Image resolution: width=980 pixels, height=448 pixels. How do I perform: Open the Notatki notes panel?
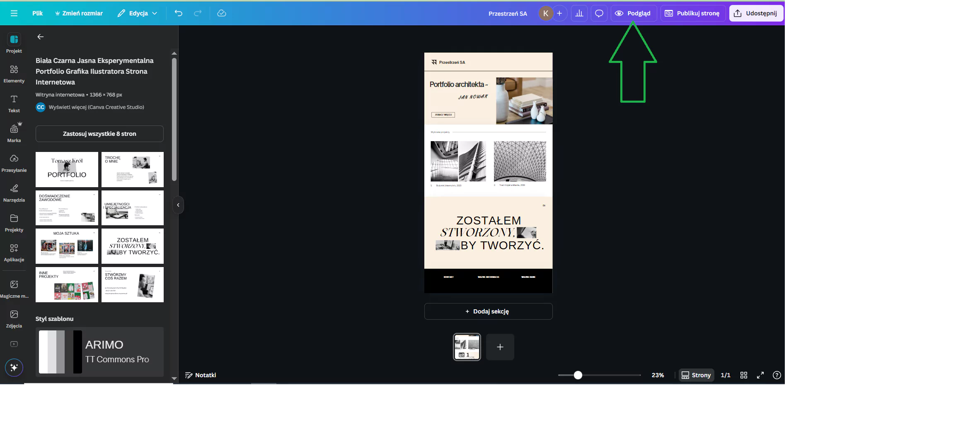[201, 375]
